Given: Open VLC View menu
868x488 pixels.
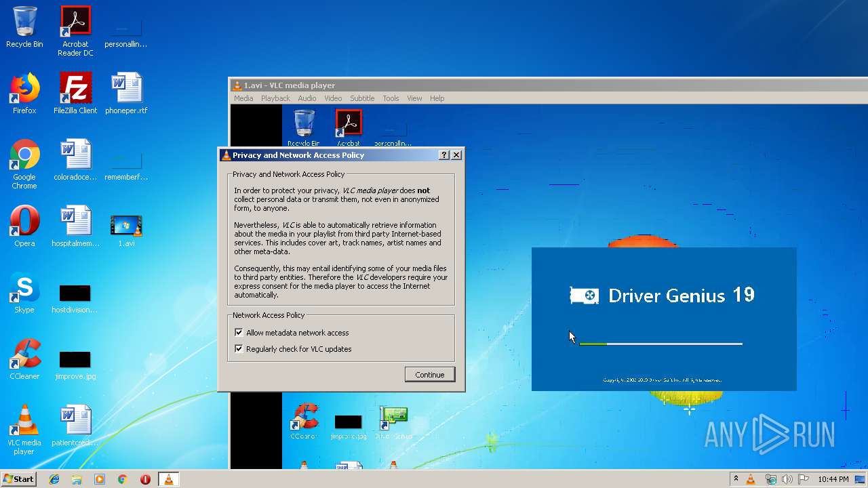Looking at the screenshot, I should (414, 98).
